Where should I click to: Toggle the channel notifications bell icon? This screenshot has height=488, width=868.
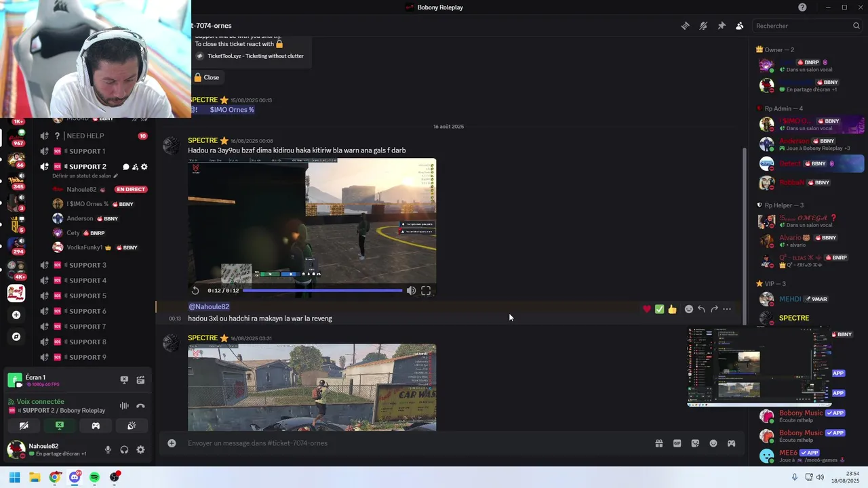click(703, 26)
